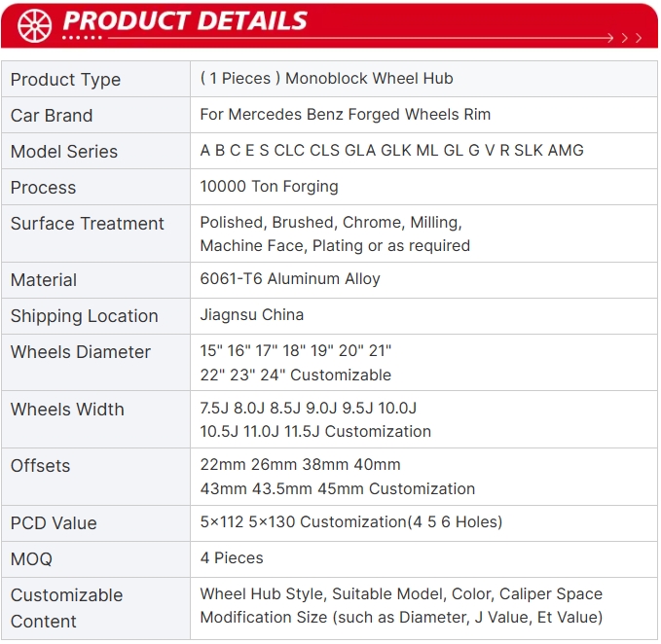
Task: Click the wheel icon in the header
Action: pos(34,24)
